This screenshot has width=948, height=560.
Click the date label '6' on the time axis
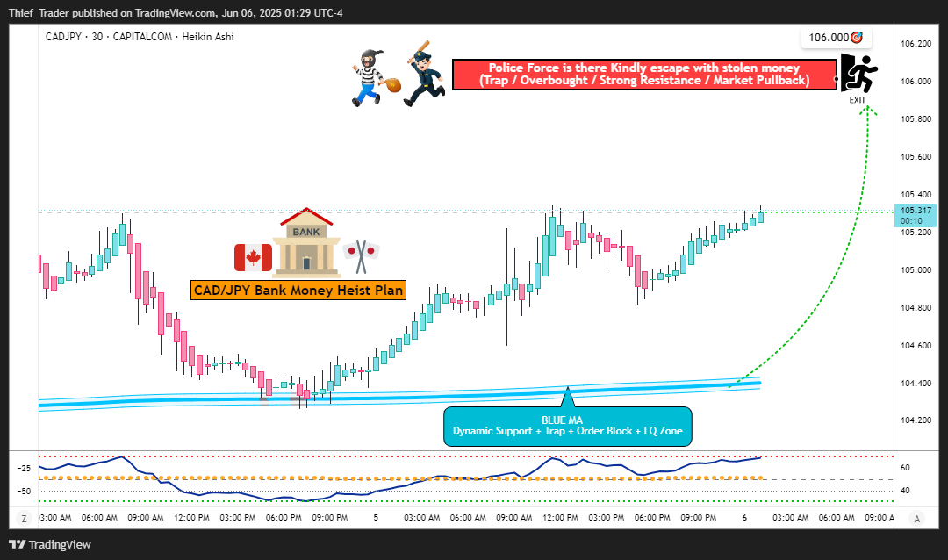[745, 518]
